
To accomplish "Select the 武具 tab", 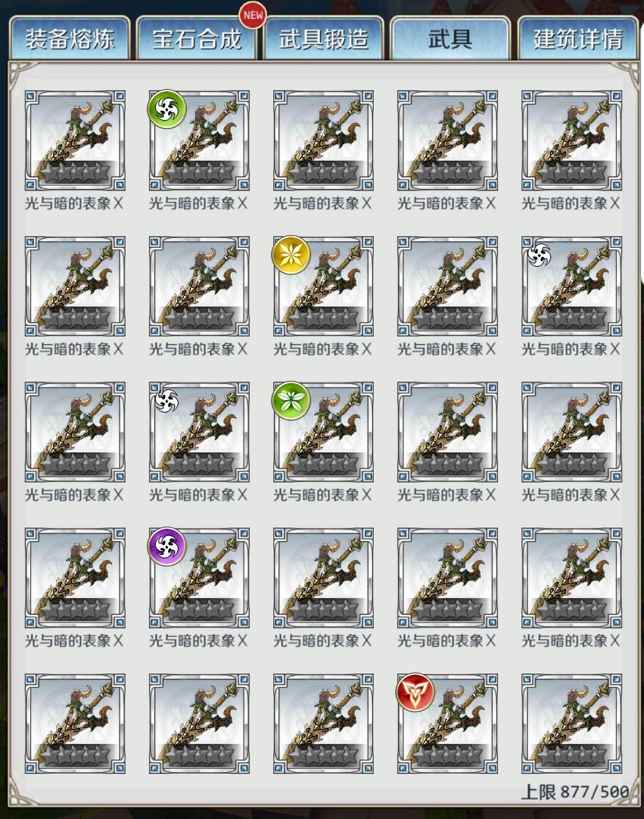I will 450,38.
